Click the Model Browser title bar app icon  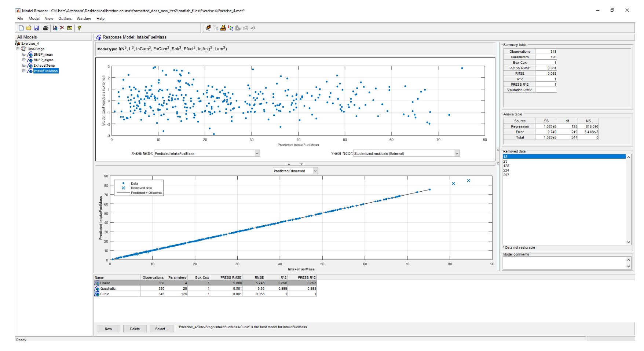pos(18,11)
